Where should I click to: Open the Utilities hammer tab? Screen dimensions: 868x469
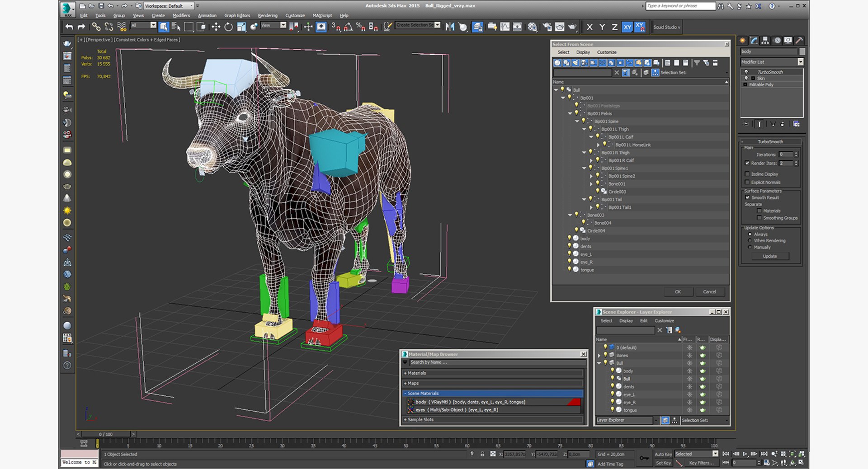pyautogui.click(x=799, y=41)
